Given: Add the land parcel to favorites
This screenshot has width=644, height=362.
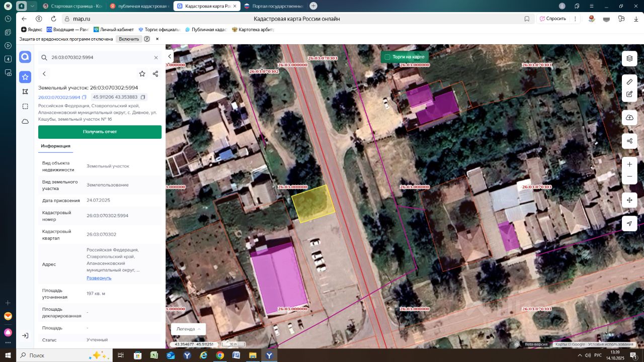Looking at the screenshot, I should coord(142,74).
